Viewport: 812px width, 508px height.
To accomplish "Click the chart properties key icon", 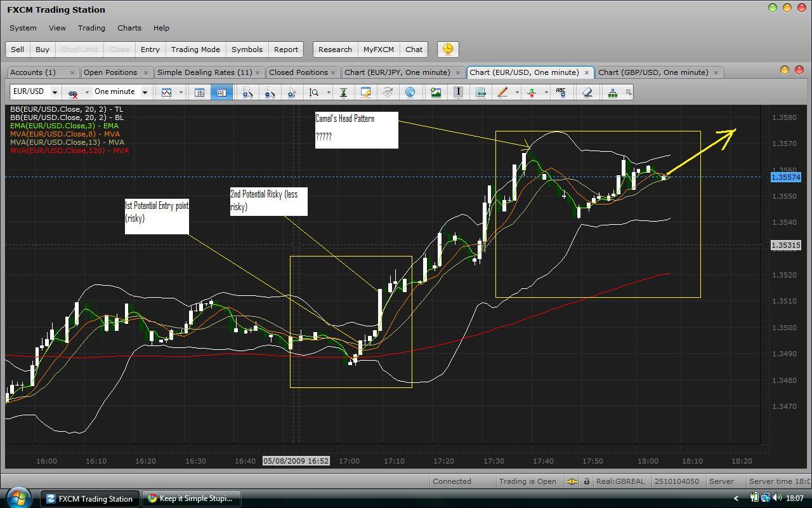I will tap(365, 93).
